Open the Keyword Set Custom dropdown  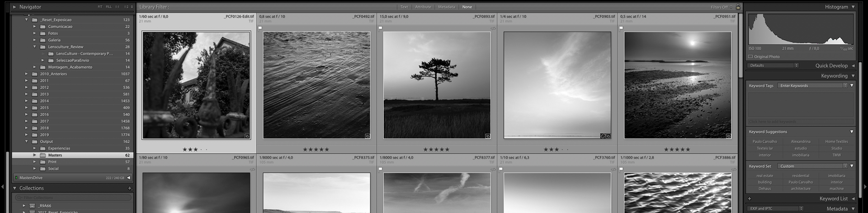[813, 166]
